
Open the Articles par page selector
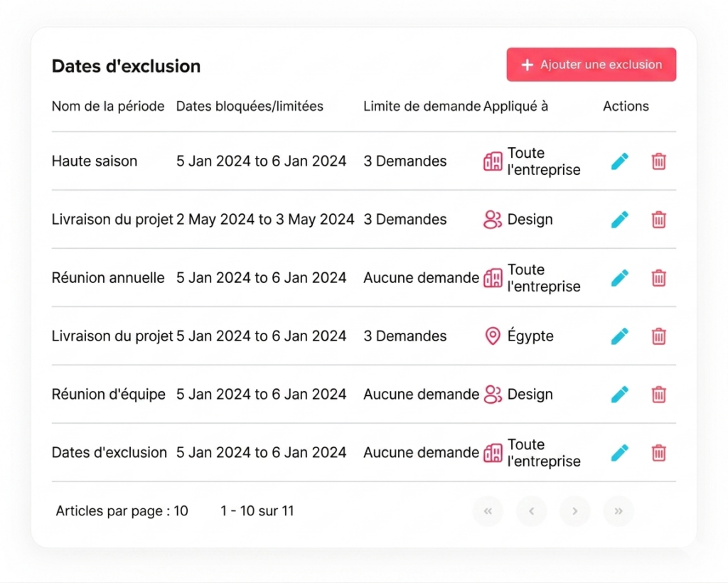(x=122, y=511)
